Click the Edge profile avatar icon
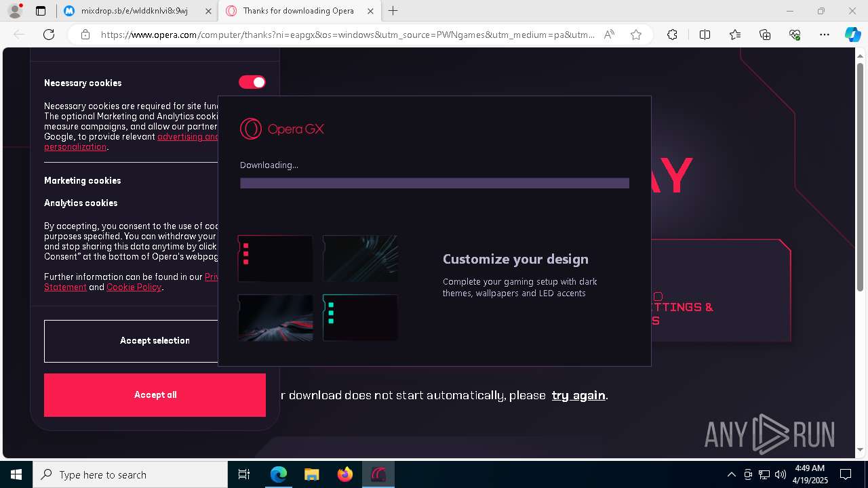 pos(14,11)
